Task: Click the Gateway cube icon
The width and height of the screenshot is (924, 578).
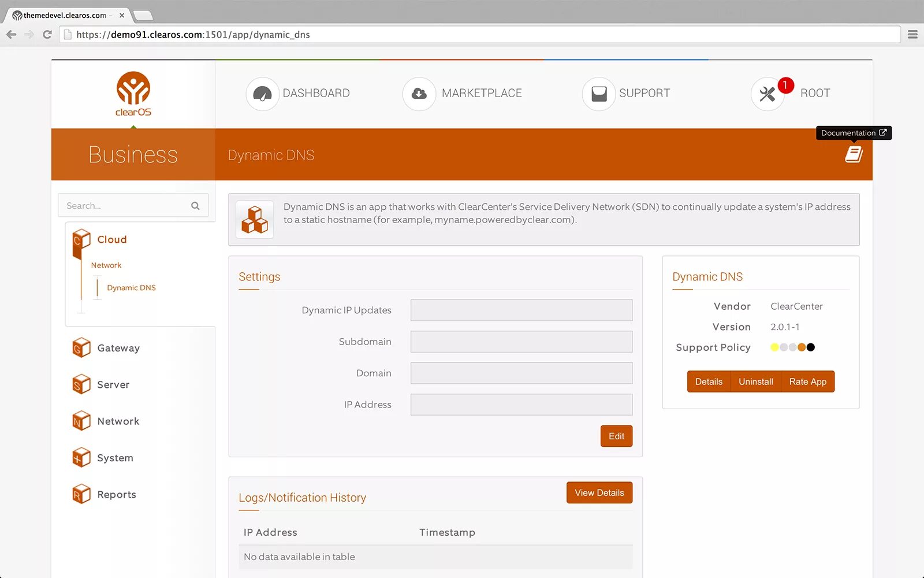Action: tap(81, 347)
